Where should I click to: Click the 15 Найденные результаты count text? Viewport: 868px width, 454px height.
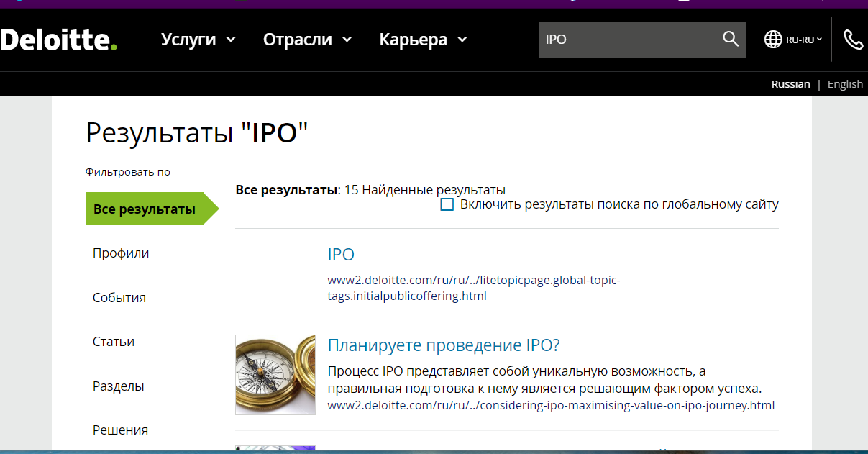coord(425,190)
